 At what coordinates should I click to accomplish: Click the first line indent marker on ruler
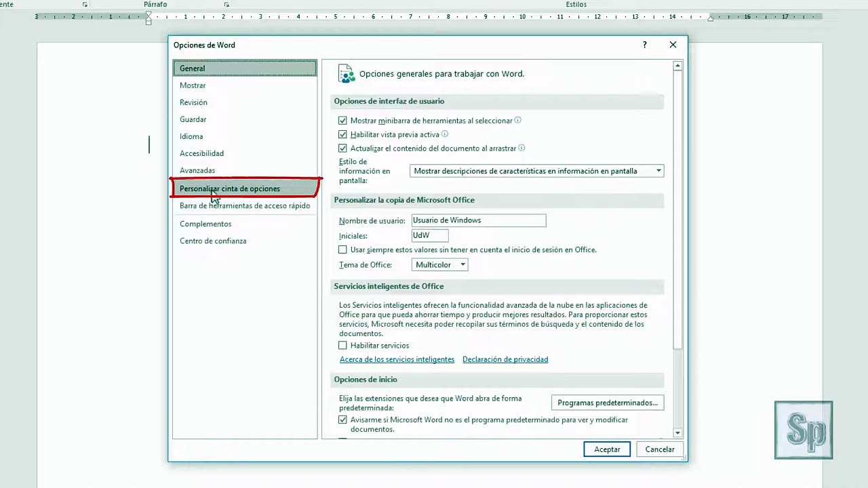click(149, 14)
